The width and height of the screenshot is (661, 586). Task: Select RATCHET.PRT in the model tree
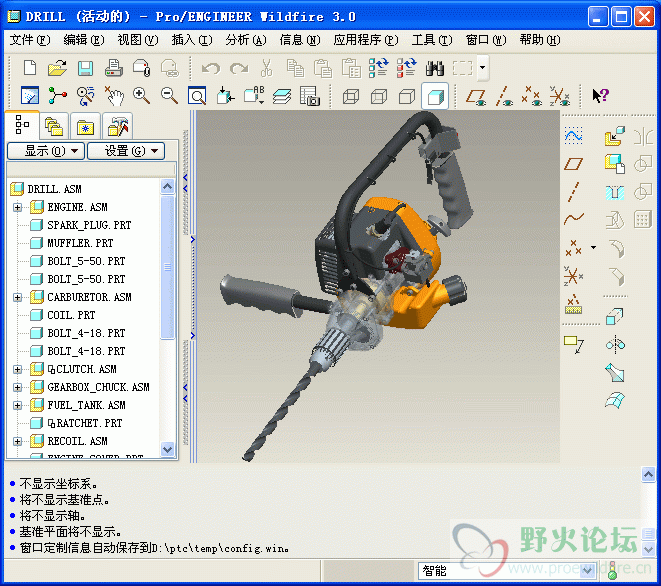point(84,423)
